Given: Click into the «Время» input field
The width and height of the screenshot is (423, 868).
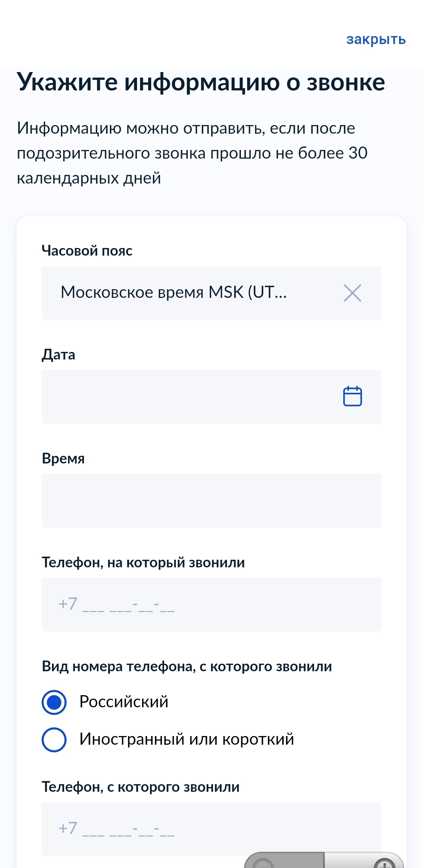Looking at the screenshot, I should 211,501.
